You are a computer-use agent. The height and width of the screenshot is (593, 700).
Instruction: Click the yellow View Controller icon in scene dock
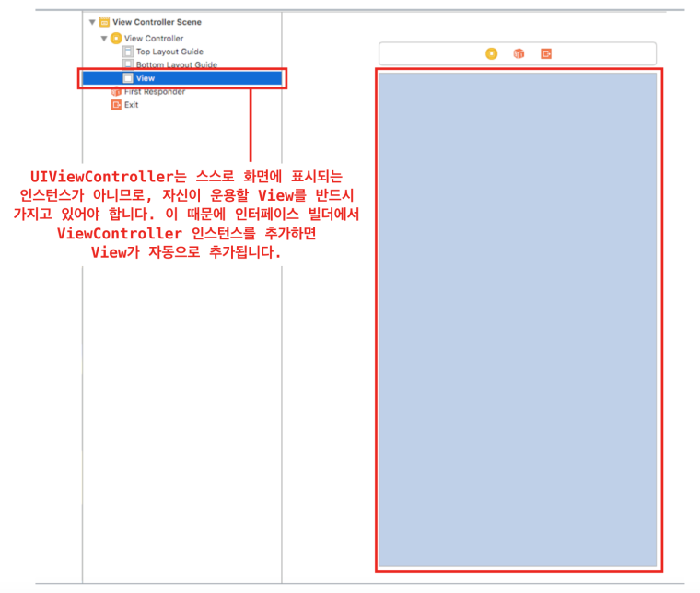point(492,54)
